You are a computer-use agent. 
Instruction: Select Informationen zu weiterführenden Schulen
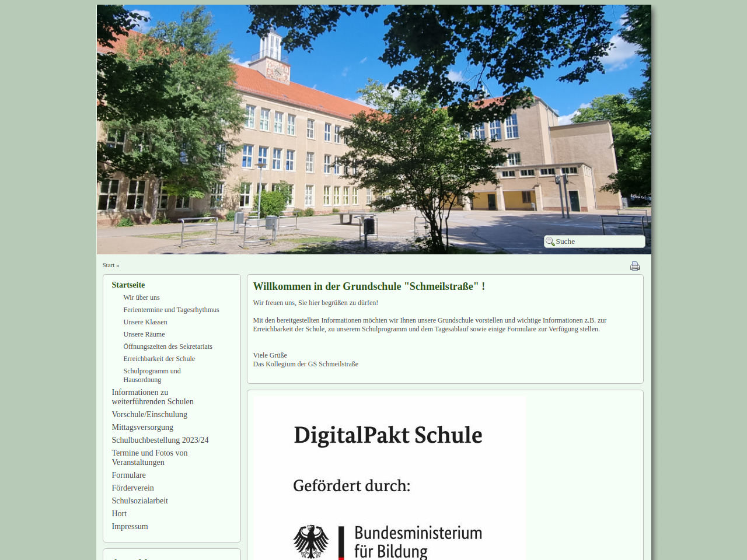point(152,397)
